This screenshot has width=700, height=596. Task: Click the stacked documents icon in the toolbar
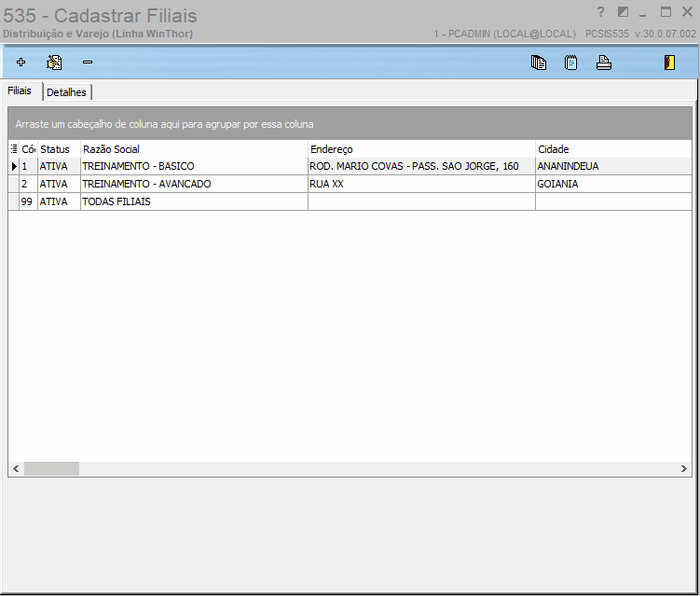(x=539, y=62)
